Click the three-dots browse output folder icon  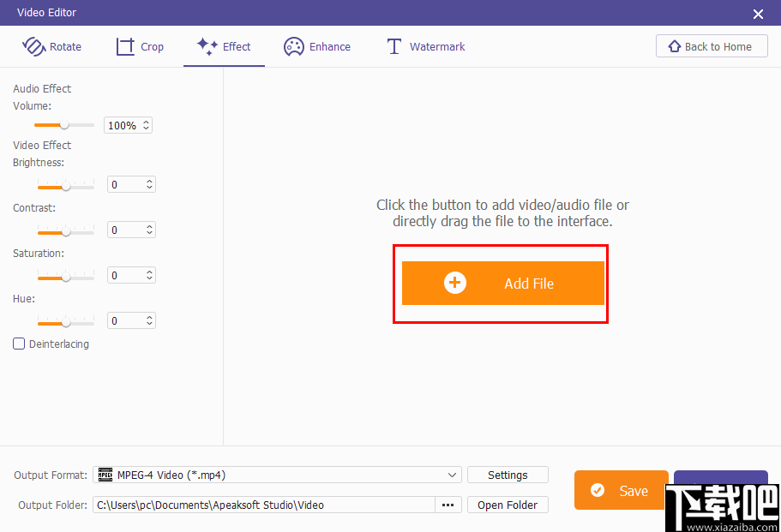[x=448, y=505]
